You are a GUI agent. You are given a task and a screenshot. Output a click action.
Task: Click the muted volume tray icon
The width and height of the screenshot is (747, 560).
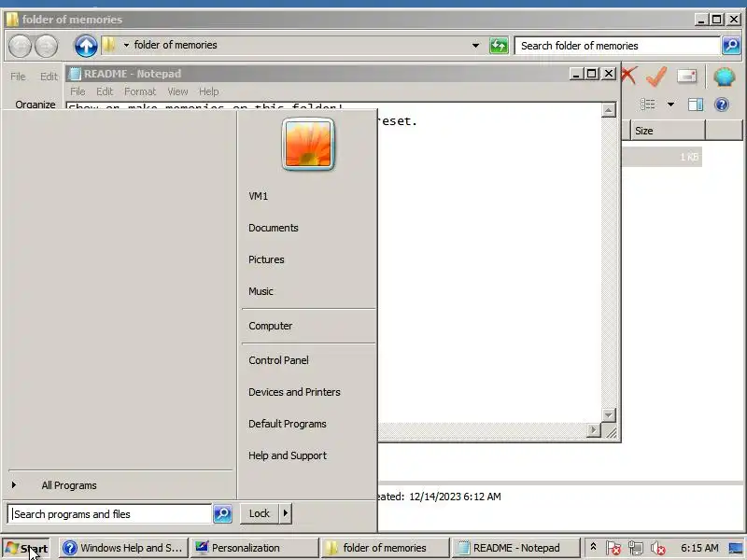pyautogui.click(x=658, y=548)
